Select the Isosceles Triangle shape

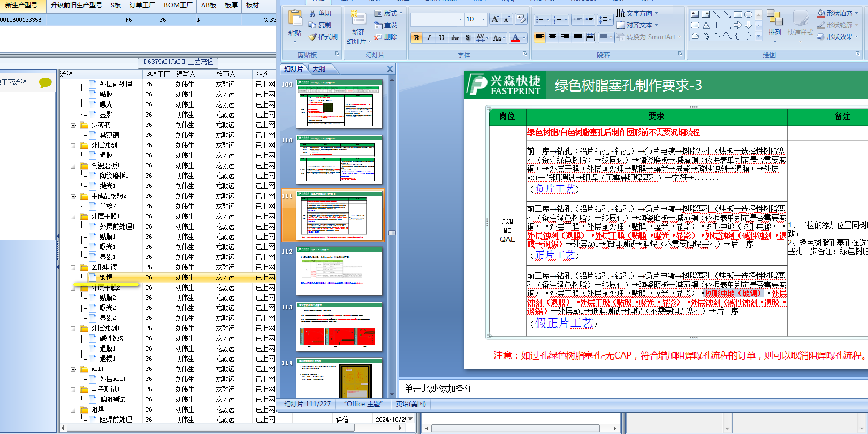(705, 25)
